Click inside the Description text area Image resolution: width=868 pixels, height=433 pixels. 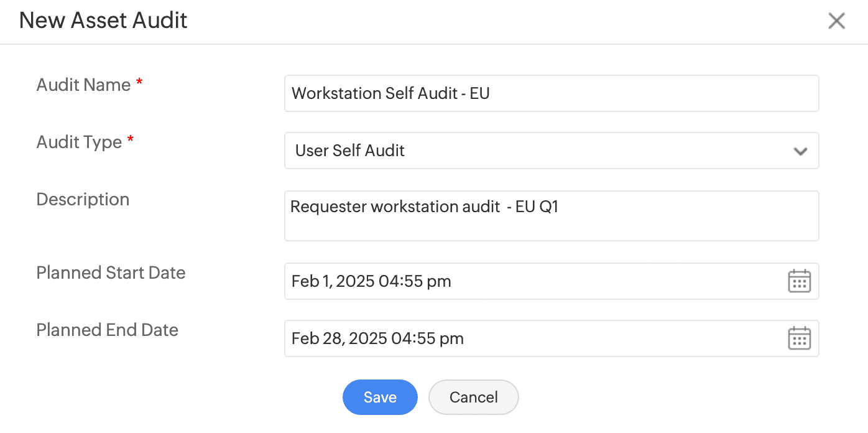point(551,224)
